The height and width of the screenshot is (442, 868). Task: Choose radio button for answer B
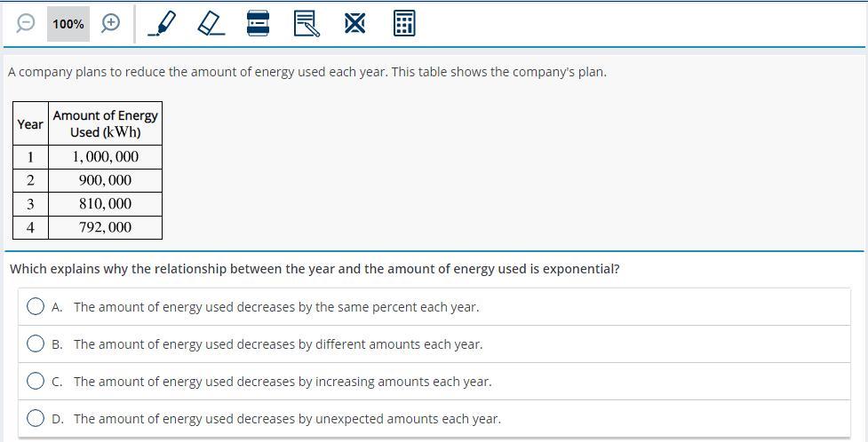(36, 343)
